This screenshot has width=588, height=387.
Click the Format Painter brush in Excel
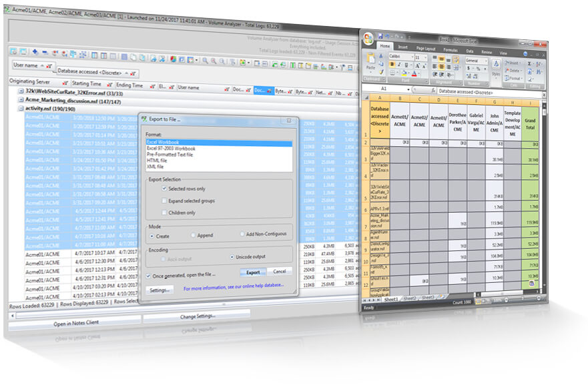coord(381,71)
